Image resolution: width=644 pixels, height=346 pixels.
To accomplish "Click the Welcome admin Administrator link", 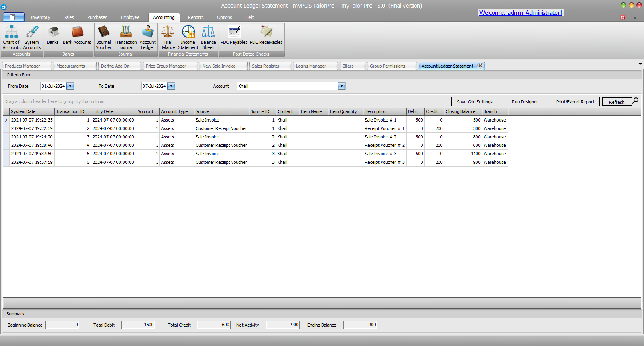I will pyautogui.click(x=520, y=13).
